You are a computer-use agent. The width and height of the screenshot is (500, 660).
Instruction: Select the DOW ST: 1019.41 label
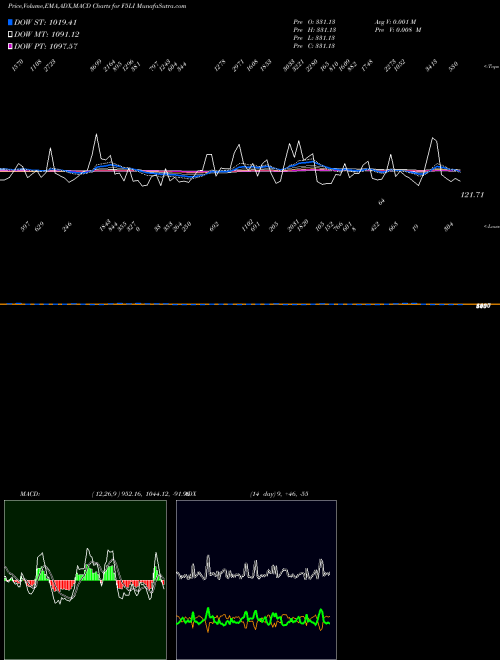tap(45, 23)
